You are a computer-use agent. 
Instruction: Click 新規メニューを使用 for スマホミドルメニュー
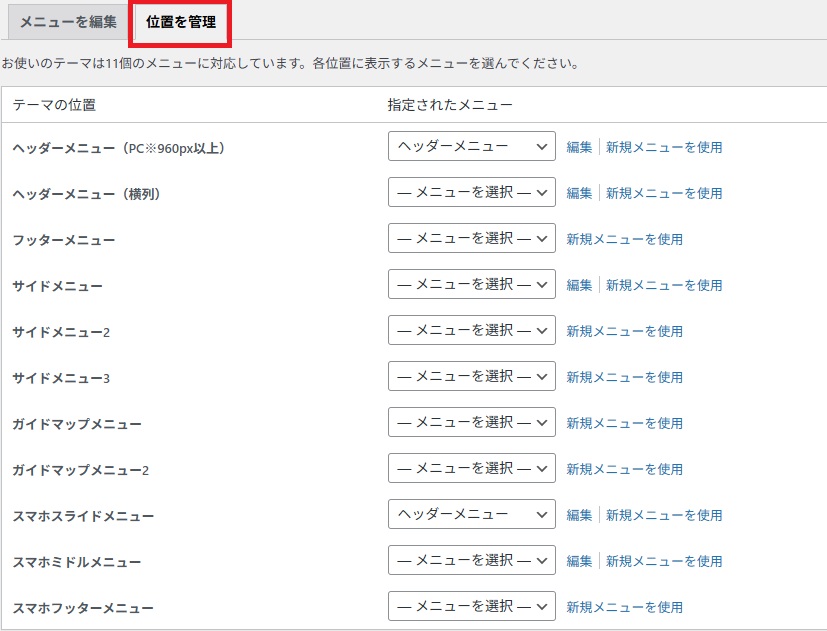pyautogui.click(x=664, y=561)
